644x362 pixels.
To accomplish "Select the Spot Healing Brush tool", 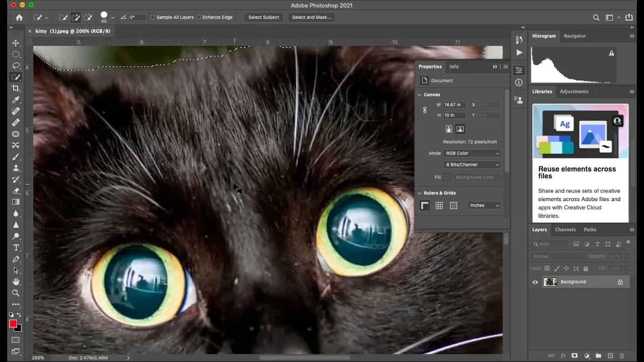I will pos(16,111).
